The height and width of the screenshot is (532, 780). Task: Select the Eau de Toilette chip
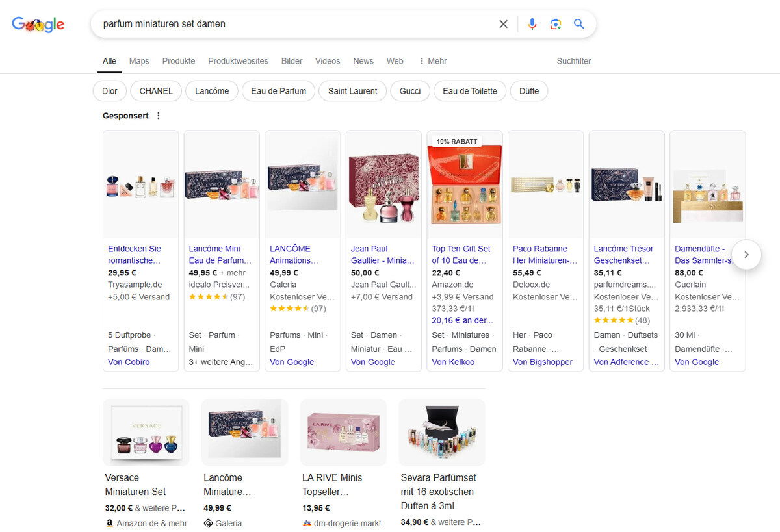pos(470,91)
